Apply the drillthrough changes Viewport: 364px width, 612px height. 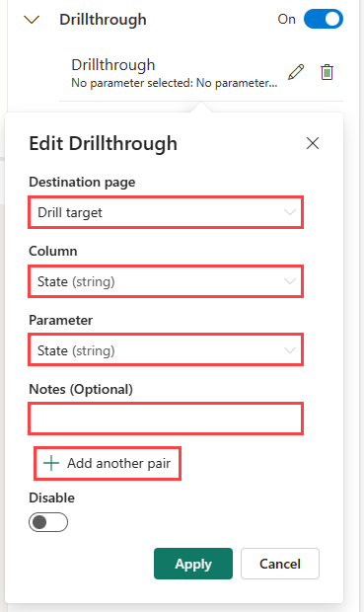[x=193, y=564]
